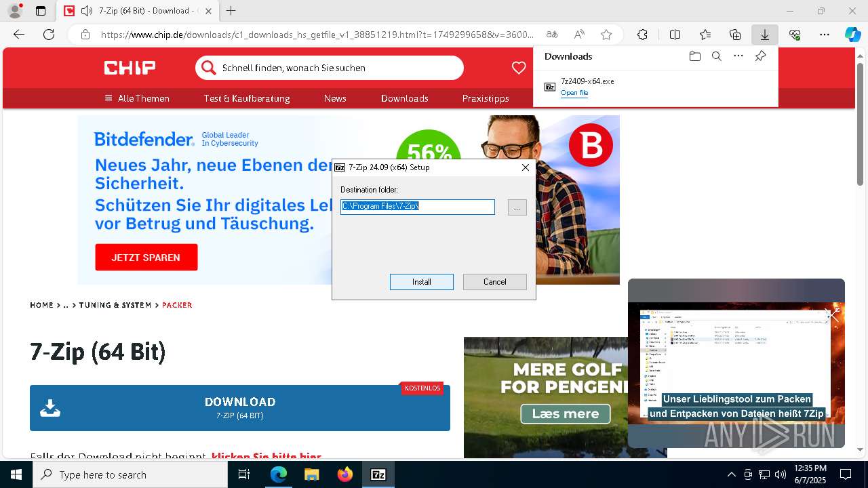Screen dimensions: 868x488
Task: Search downloads with the magnifier icon
Action: coord(716,56)
